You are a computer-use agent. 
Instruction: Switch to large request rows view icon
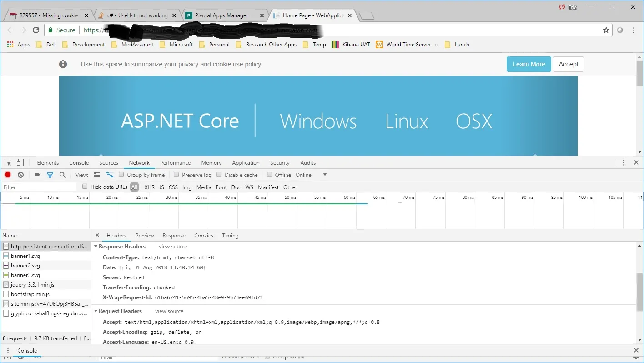click(x=97, y=175)
